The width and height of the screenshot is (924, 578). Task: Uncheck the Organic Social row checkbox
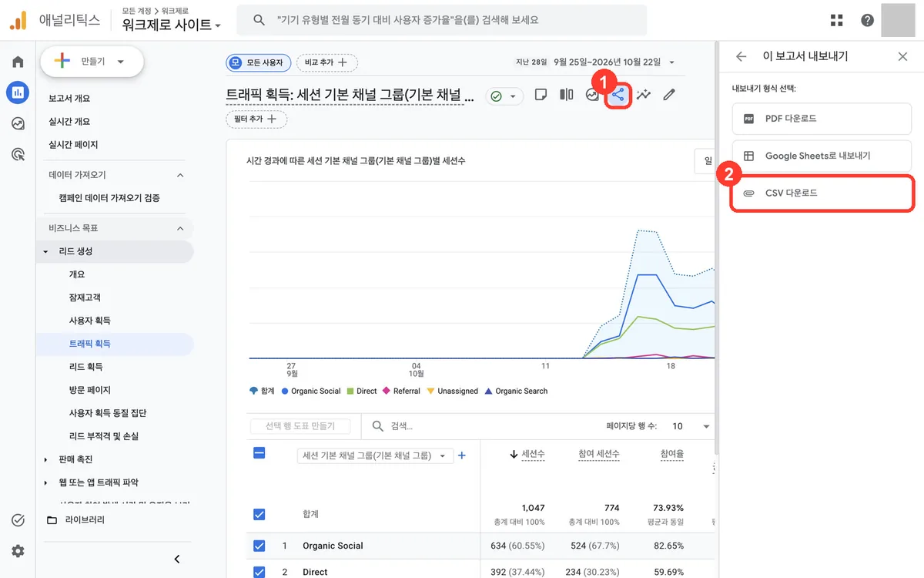point(259,546)
